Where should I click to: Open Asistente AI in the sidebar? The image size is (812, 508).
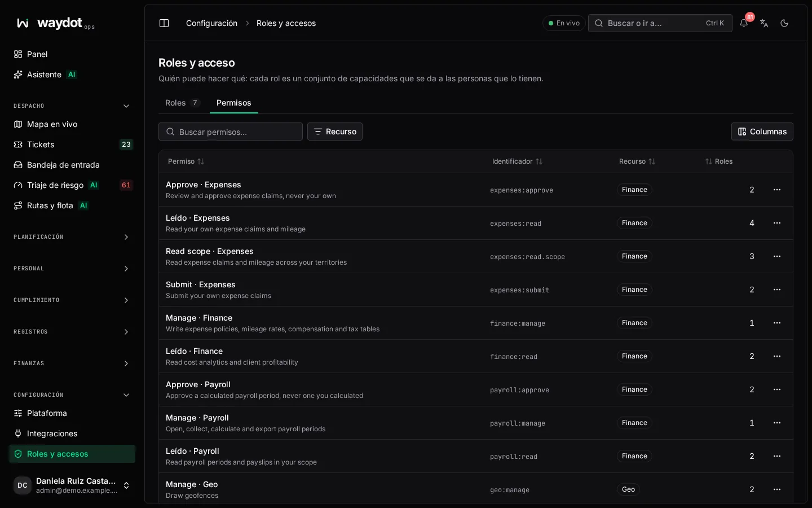pos(72,75)
